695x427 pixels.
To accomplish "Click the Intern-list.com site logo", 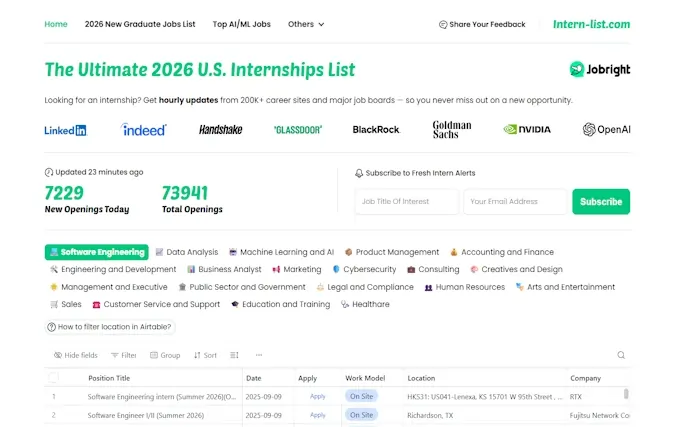I will tap(591, 24).
